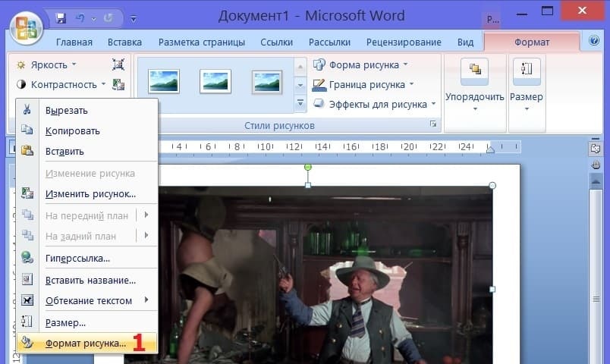Click the vertical scrollbar up arrow

[x=596, y=181]
